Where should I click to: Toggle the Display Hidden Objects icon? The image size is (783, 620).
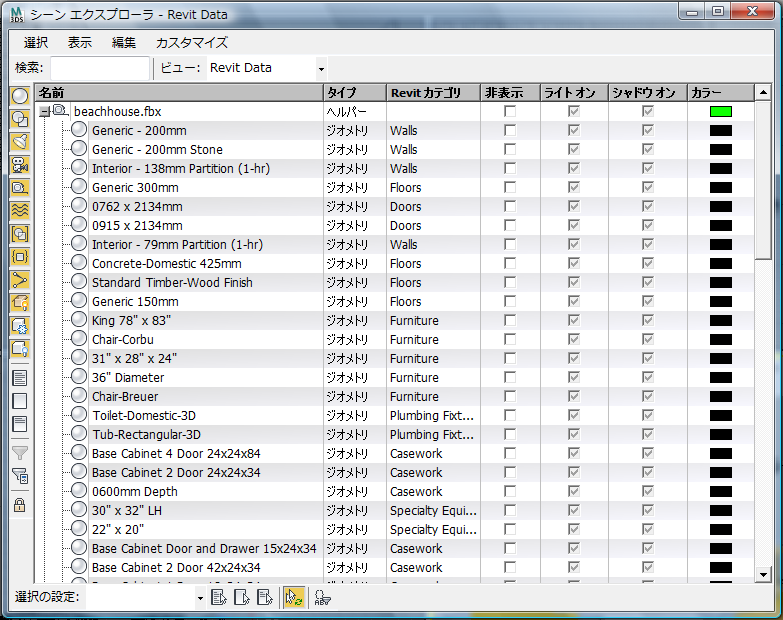point(20,348)
